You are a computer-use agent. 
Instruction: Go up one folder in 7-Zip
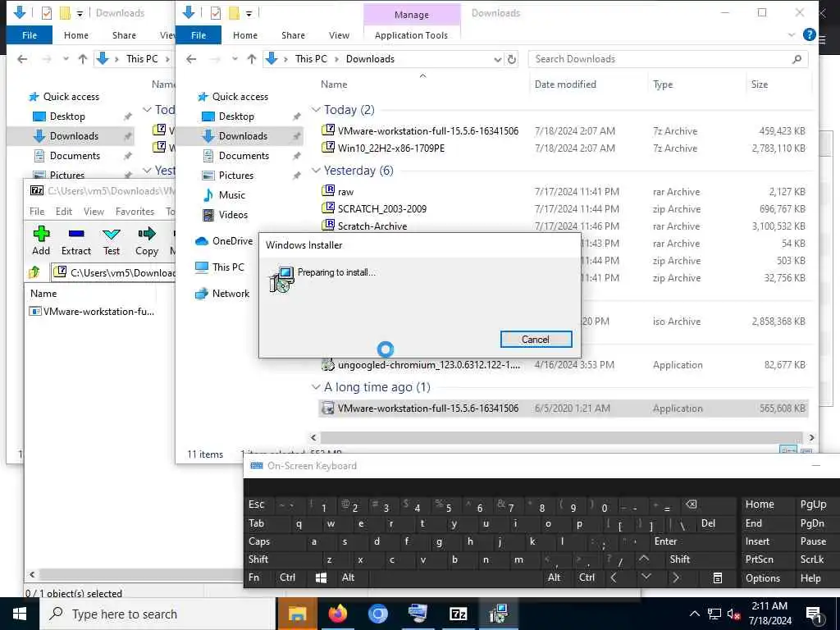coord(34,272)
